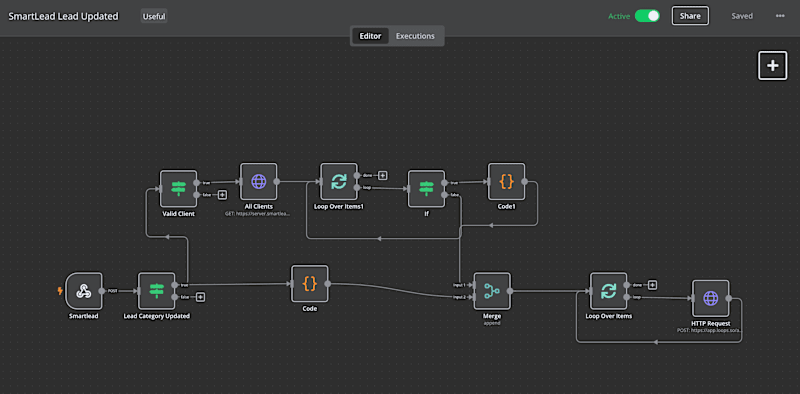
Task: Click the Lead Category Updated label
Action: coord(157,316)
